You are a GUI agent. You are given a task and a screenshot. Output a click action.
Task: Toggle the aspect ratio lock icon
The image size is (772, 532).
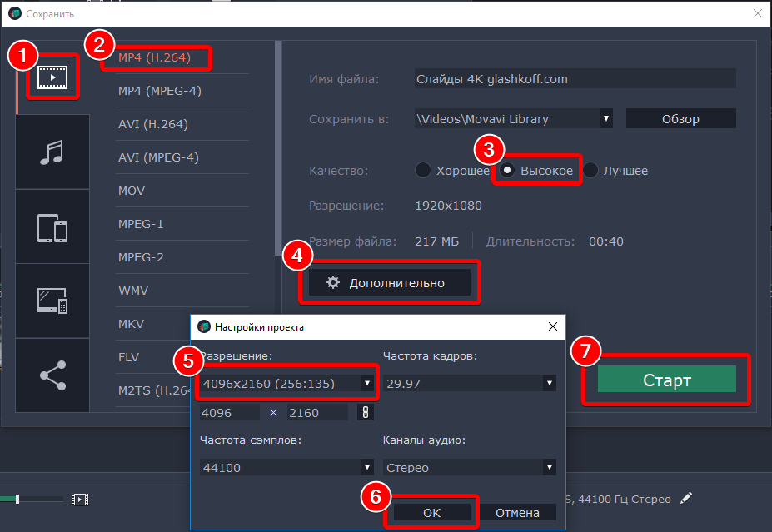(x=363, y=413)
